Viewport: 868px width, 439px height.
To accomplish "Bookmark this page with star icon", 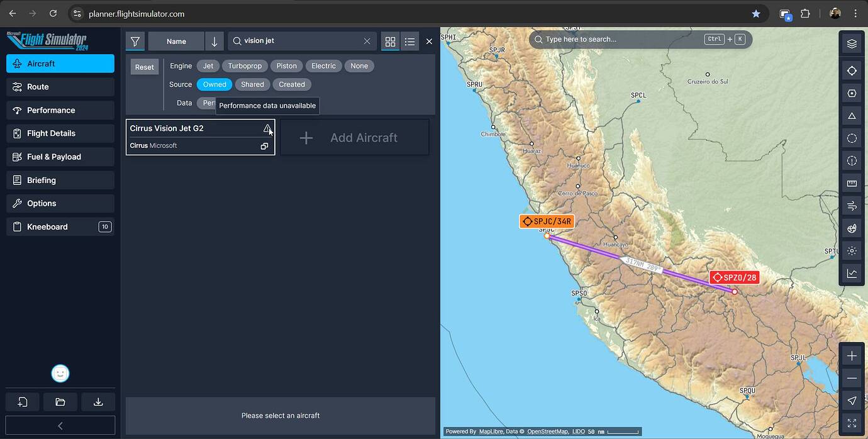I will coord(756,13).
